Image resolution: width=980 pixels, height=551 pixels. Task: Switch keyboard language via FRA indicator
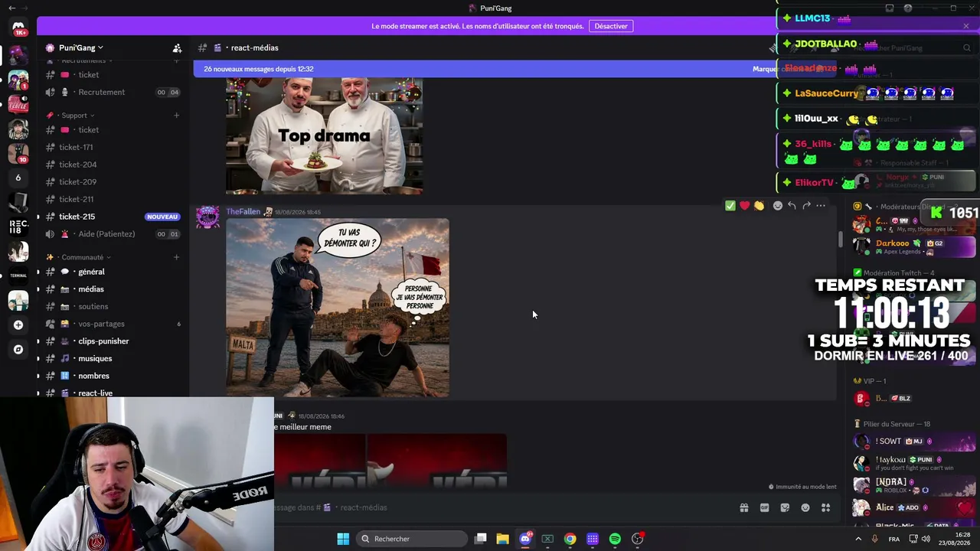[x=894, y=539]
